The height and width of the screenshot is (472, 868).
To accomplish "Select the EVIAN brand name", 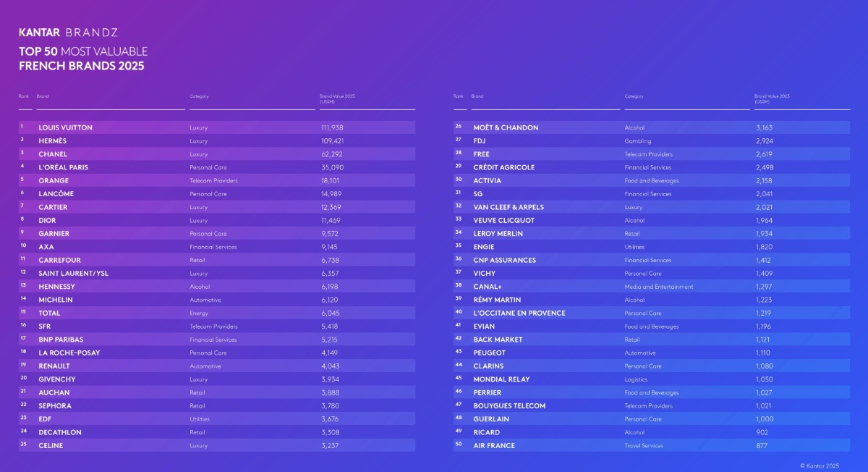I will (x=484, y=326).
